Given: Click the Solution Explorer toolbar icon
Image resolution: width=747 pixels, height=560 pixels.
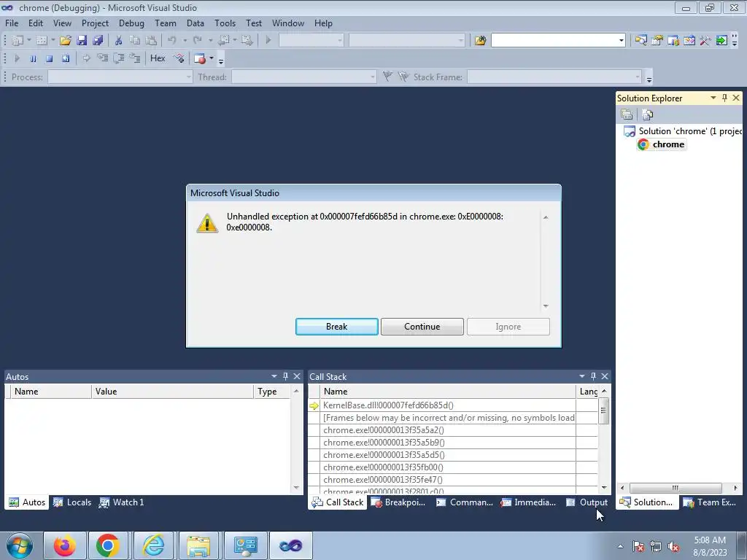Looking at the screenshot, I should 640,41.
